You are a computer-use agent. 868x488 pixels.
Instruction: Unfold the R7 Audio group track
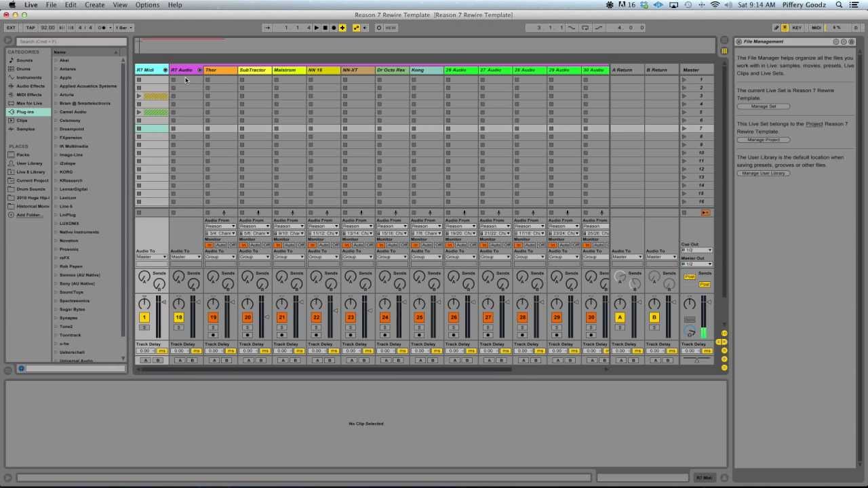pyautogui.click(x=199, y=70)
